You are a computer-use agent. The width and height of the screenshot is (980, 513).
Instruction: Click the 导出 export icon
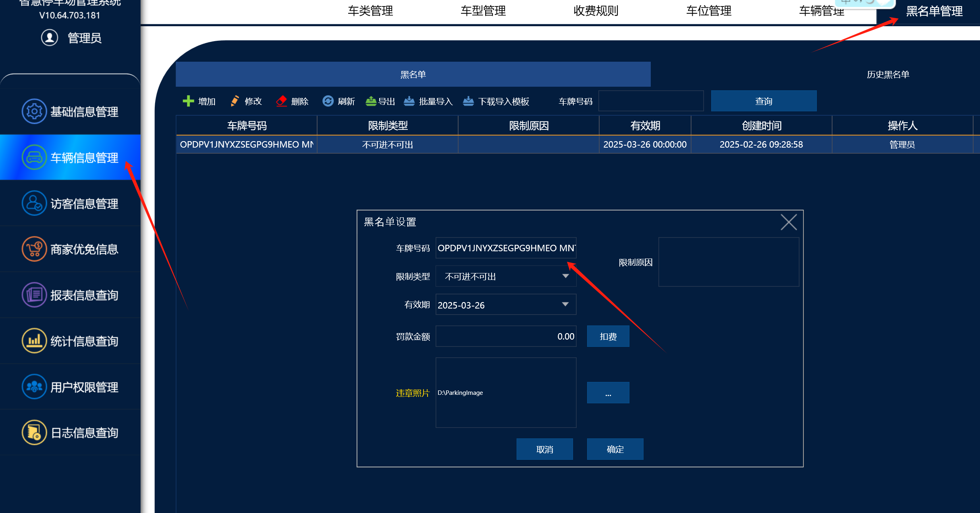click(x=371, y=101)
